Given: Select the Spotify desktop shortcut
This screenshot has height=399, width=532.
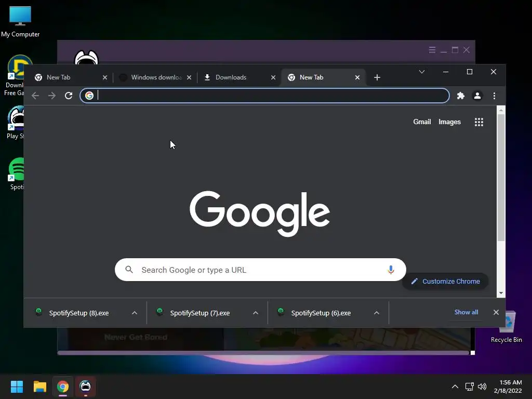Looking at the screenshot, I should click(x=16, y=174).
